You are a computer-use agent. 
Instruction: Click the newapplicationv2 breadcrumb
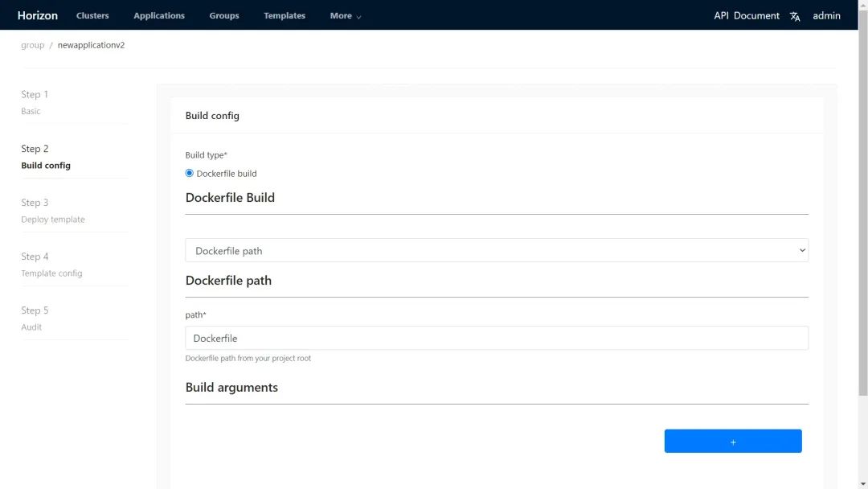[x=91, y=45]
